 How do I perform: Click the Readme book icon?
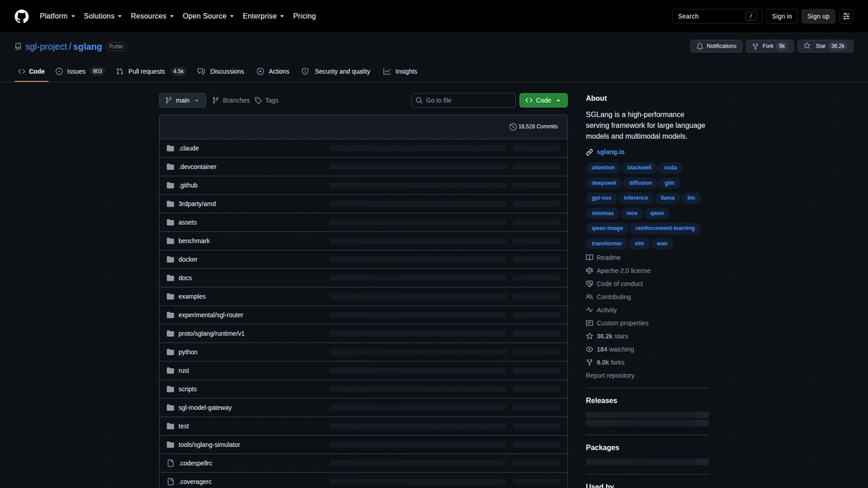(590, 257)
